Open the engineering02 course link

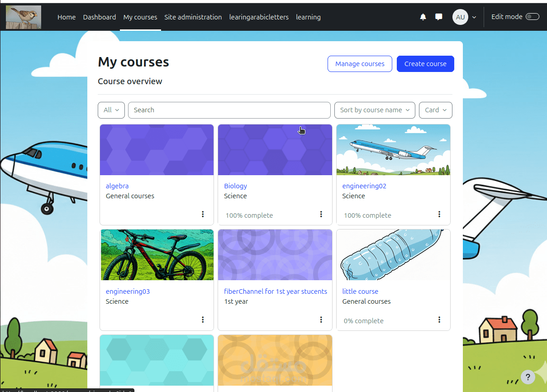[x=364, y=186]
